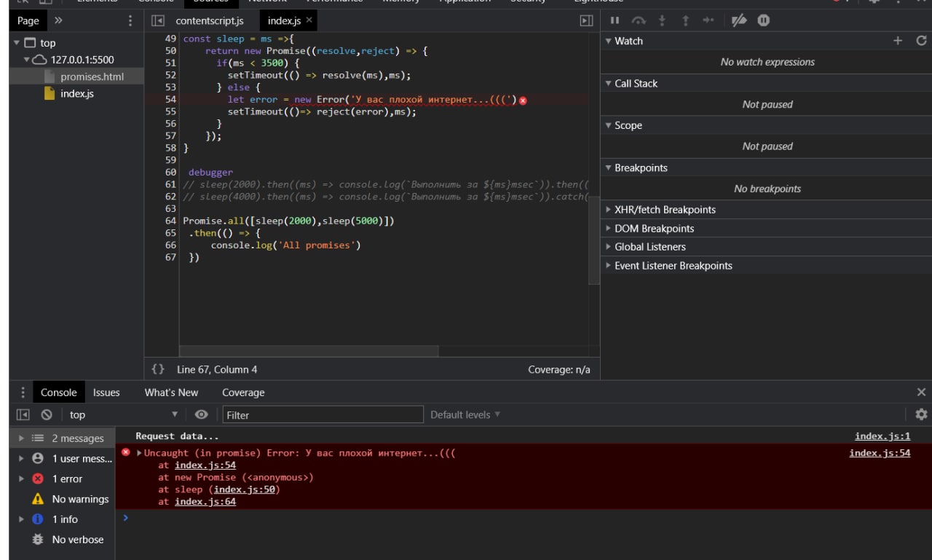Toggle pause on exceptions button

pyautogui.click(x=763, y=20)
